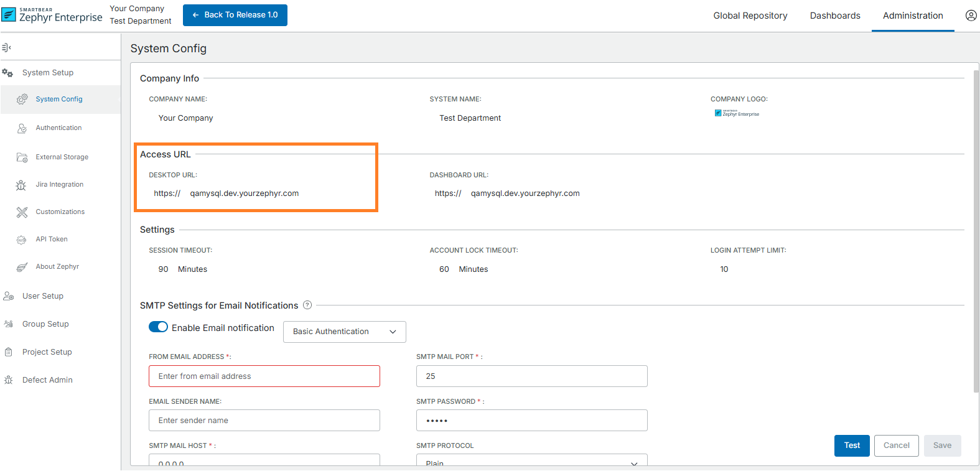This screenshot has height=471, width=980.
Task: Click the user profile icon
Action: click(971, 16)
